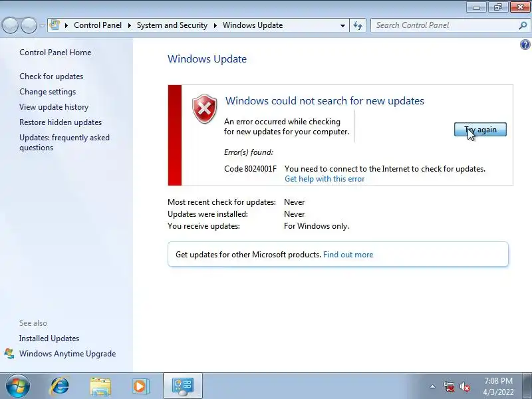Click the Help question mark icon
This screenshot has height=399, width=532.
click(525, 45)
